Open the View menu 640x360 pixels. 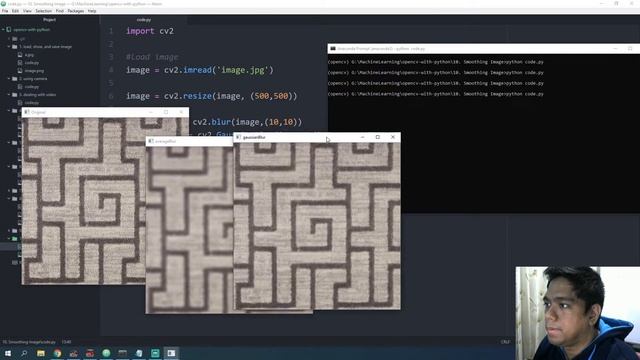coord(27,11)
